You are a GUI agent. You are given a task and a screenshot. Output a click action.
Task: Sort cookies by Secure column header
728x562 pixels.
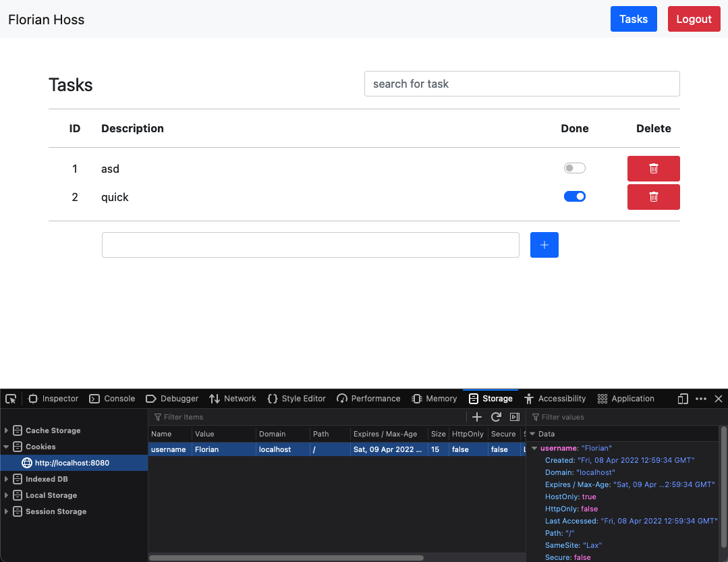[504, 433]
